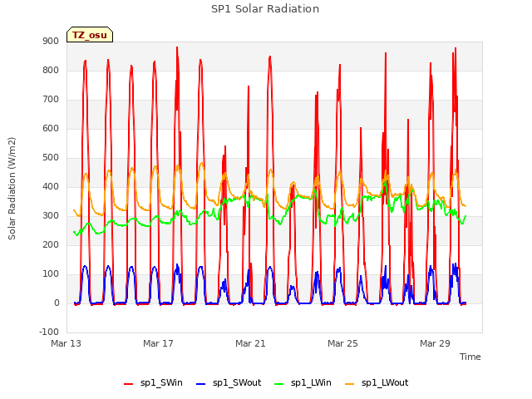Click the TZ_osu annotation label
Screen dimensions: 532x399
(x=90, y=35)
